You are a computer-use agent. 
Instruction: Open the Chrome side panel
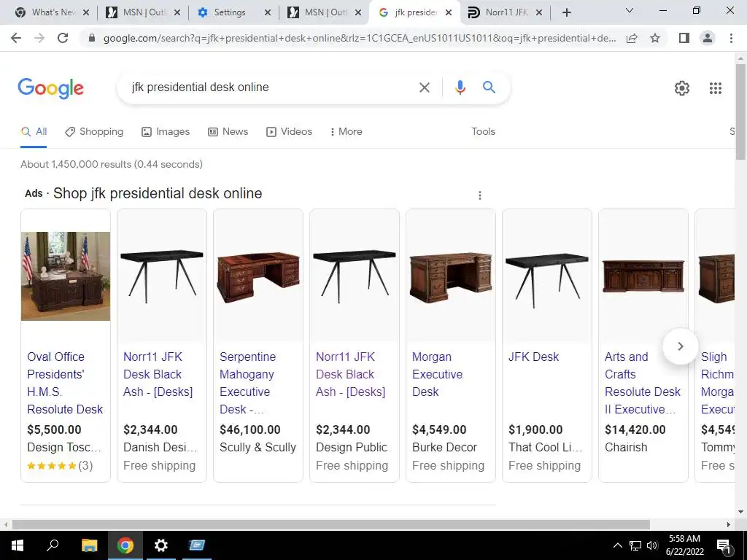[x=684, y=38]
